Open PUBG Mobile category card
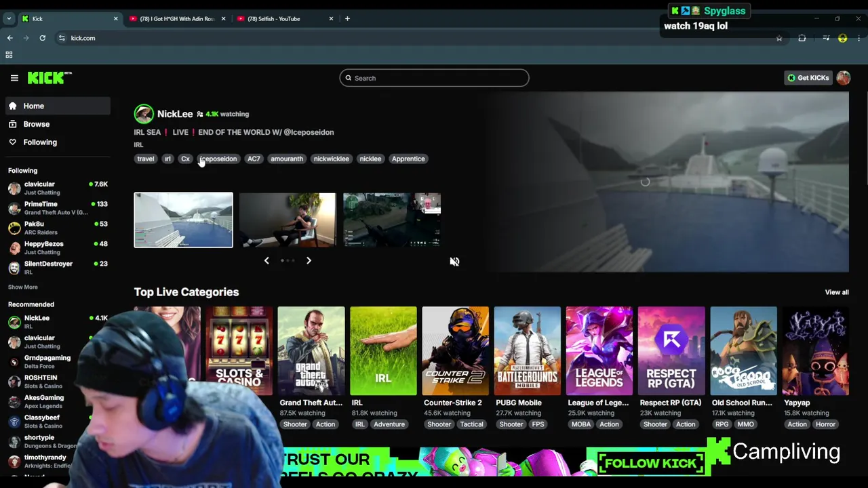This screenshot has width=868, height=488. (x=528, y=351)
